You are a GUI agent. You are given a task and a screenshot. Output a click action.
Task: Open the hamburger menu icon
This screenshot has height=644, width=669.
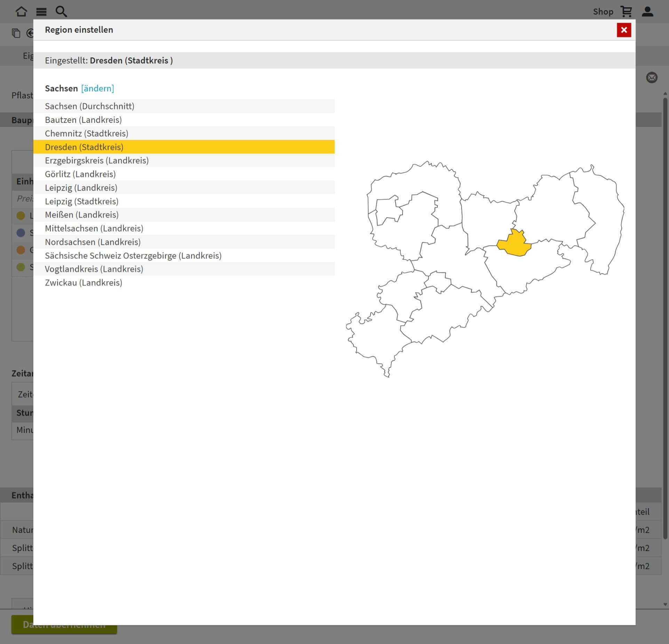[41, 12]
